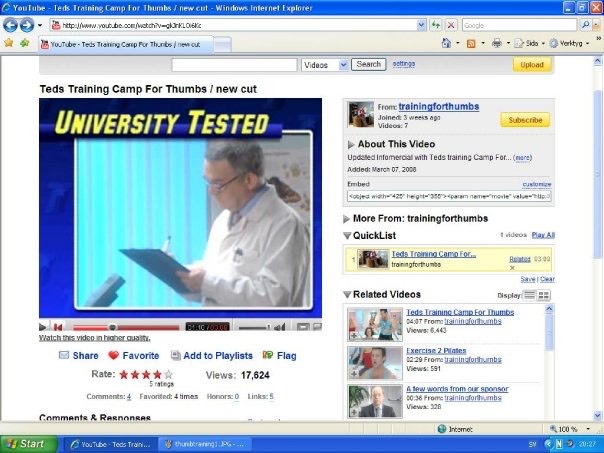The image size is (604, 453).
Task: Open a new blank tab
Action: point(222,45)
